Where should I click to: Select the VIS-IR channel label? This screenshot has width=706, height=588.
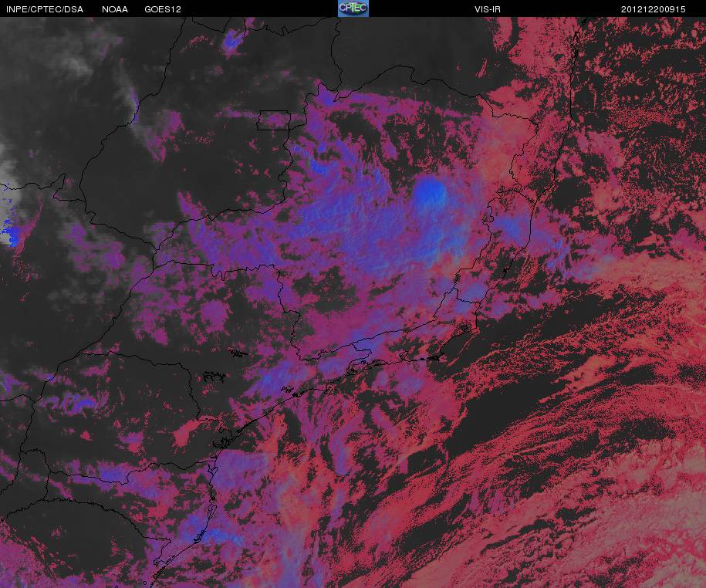[x=488, y=9]
